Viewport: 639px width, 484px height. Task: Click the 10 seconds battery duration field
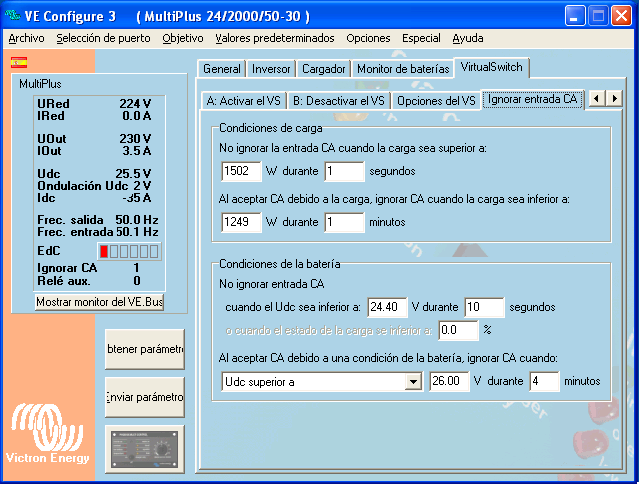click(x=485, y=307)
